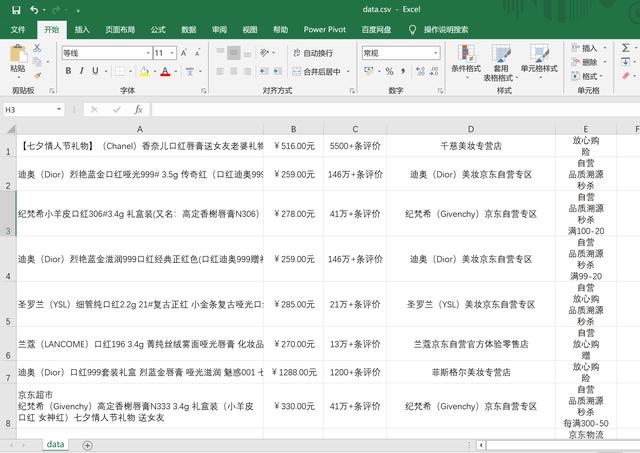Click the formula bar input
640x453 pixels.
coord(395,109)
